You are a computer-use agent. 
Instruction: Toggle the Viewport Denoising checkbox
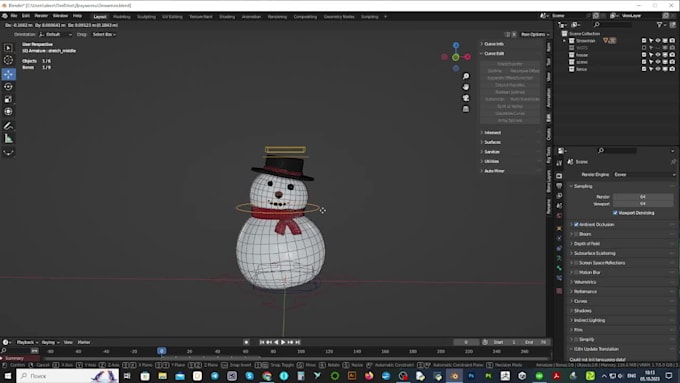pyautogui.click(x=615, y=213)
